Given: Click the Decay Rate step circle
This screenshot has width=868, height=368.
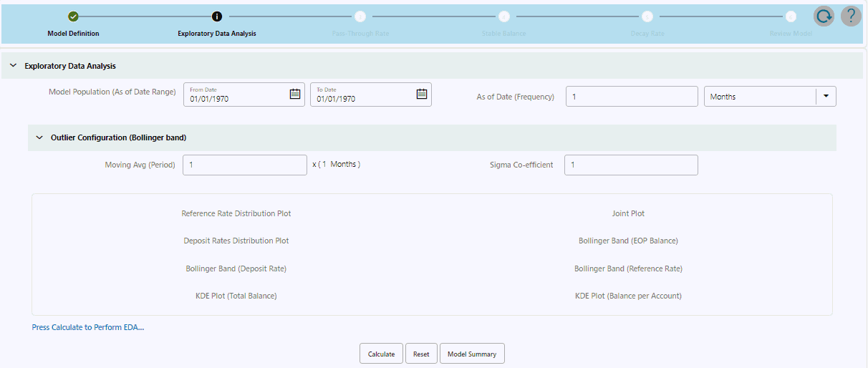Looking at the screenshot, I should coord(647,16).
